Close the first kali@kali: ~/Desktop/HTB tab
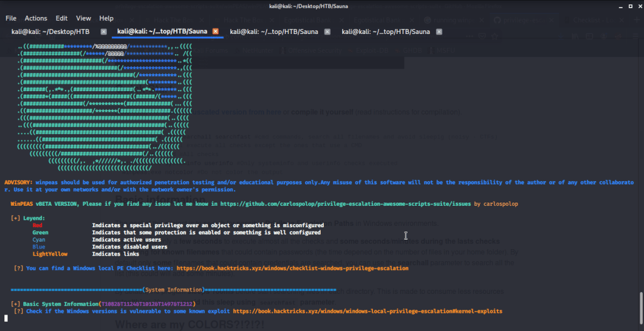 coord(103,31)
